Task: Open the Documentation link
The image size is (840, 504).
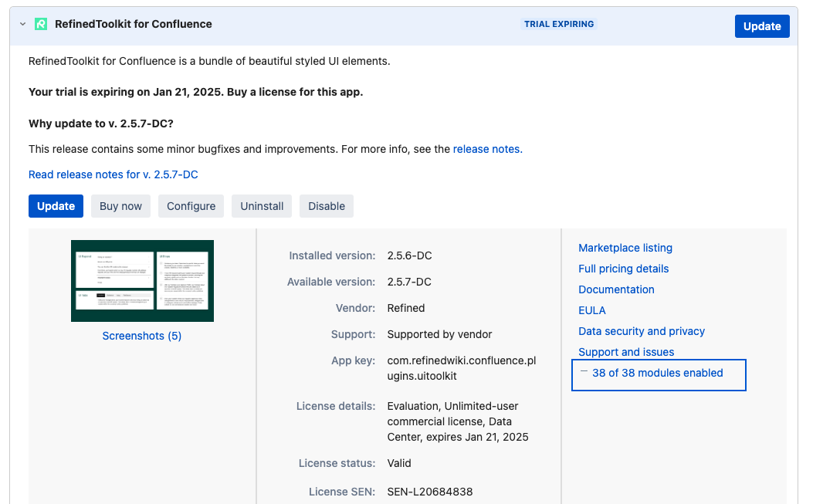Action: pyautogui.click(x=616, y=289)
